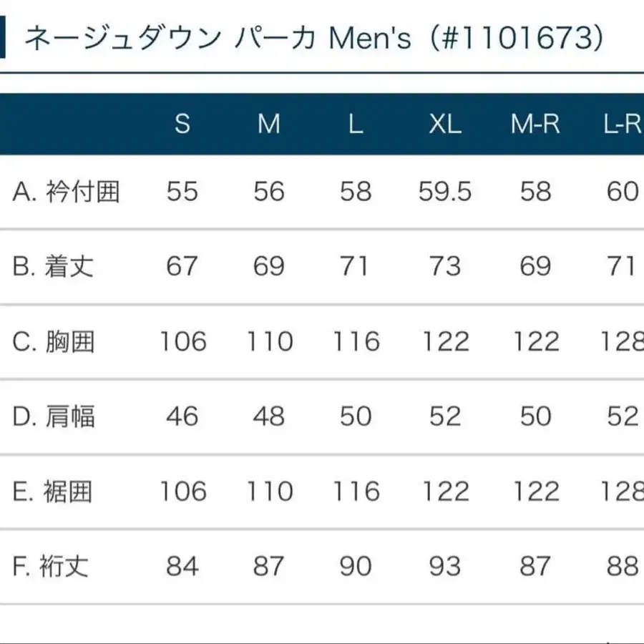Click the 裄丈 value 93 for size XL

[444, 567]
